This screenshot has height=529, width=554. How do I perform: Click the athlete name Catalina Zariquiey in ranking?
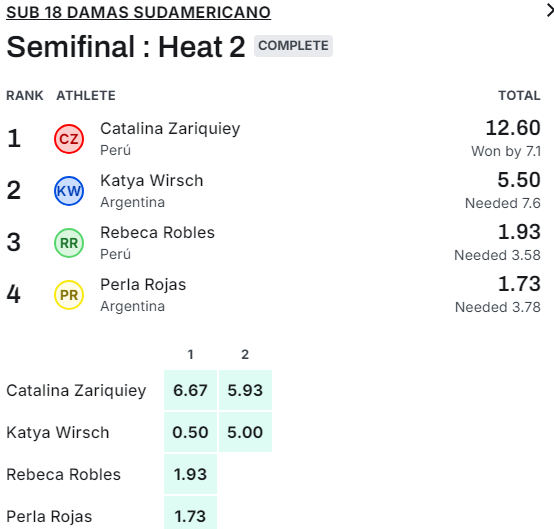click(x=170, y=129)
